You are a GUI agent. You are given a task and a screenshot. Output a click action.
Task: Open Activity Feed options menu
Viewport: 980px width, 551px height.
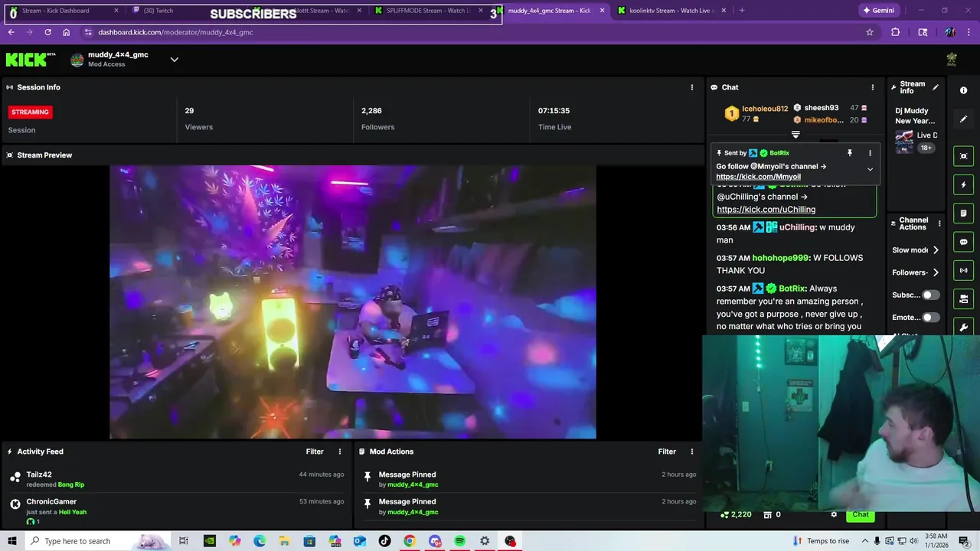coord(340,452)
